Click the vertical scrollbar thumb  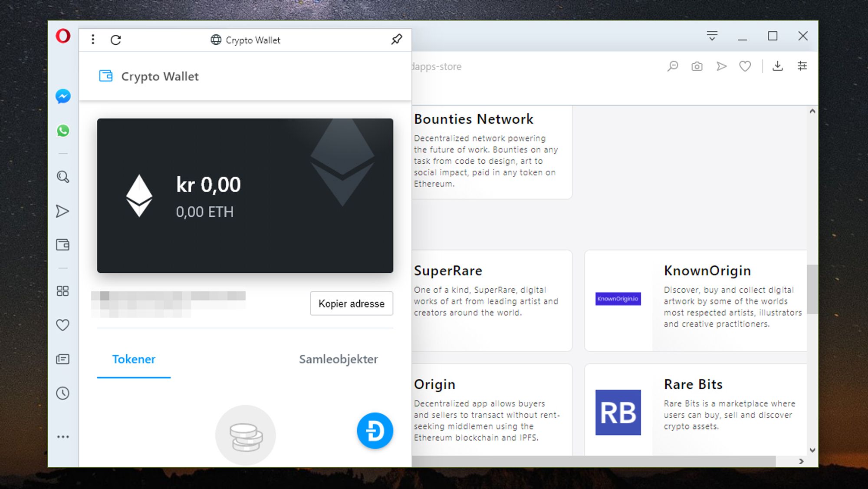[812, 289]
